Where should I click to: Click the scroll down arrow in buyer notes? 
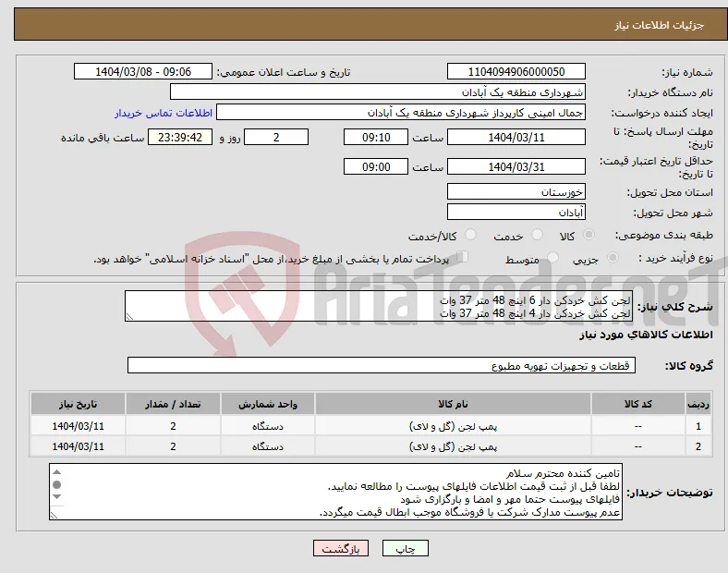[56, 497]
